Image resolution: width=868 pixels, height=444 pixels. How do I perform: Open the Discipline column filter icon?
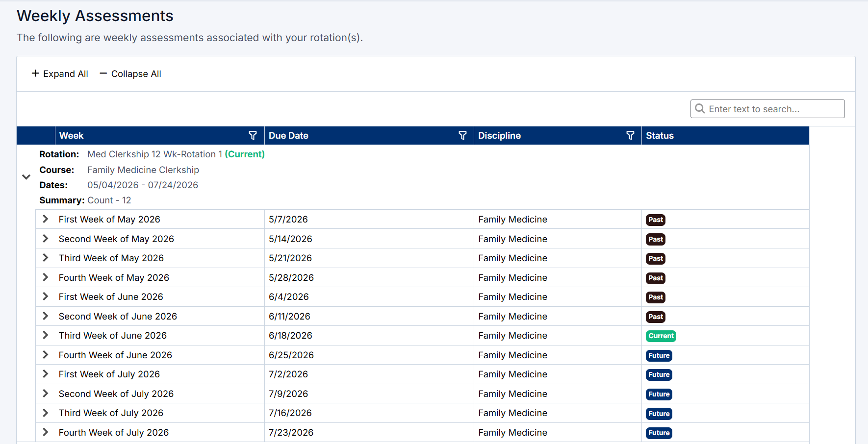(x=630, y=136)
